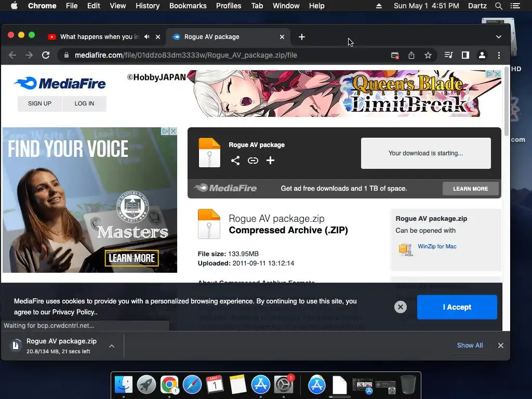Open Launchpad from the dock

coord(146,385)
